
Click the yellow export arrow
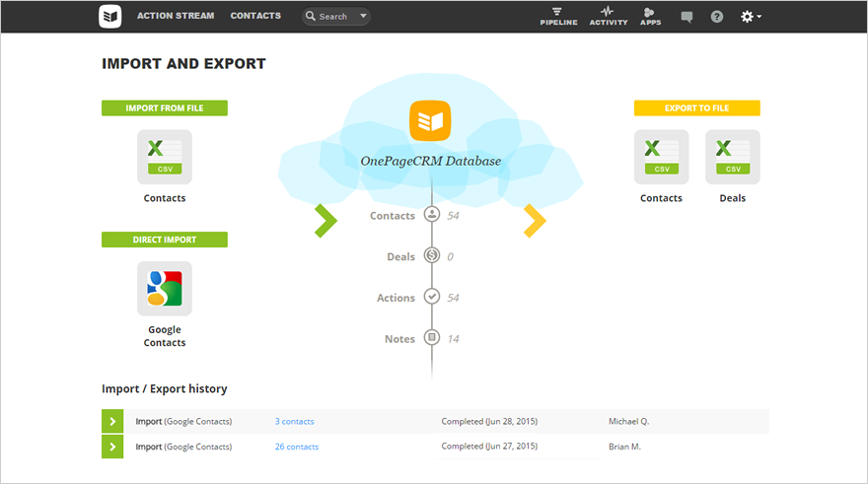[535, 221]
